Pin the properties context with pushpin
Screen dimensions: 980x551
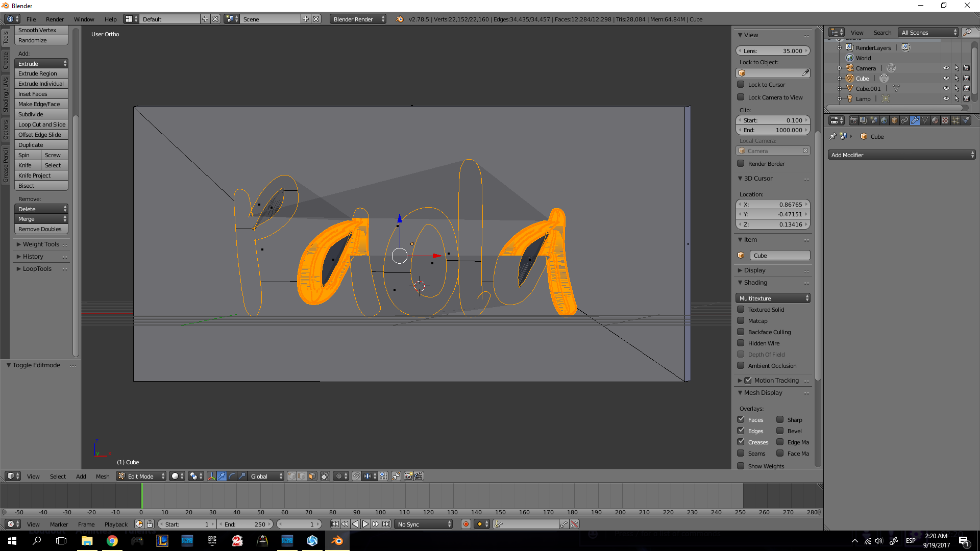(x=833, y=137)
